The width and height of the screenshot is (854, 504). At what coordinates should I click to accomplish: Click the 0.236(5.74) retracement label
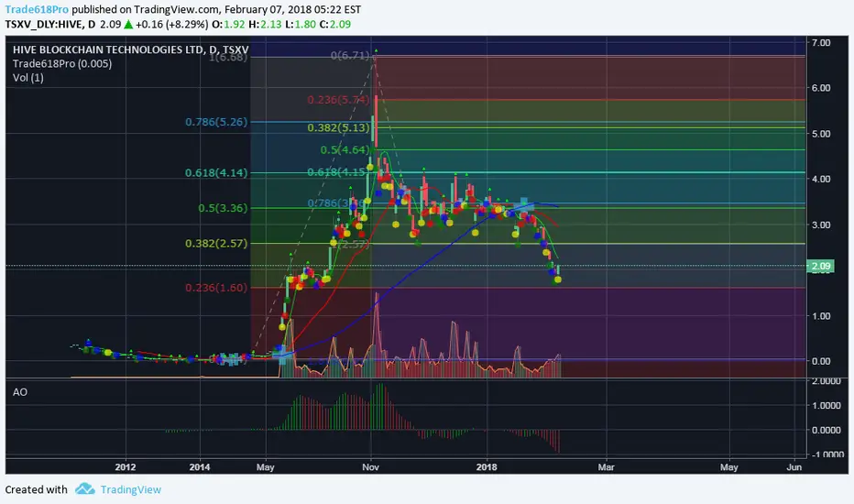338,100
